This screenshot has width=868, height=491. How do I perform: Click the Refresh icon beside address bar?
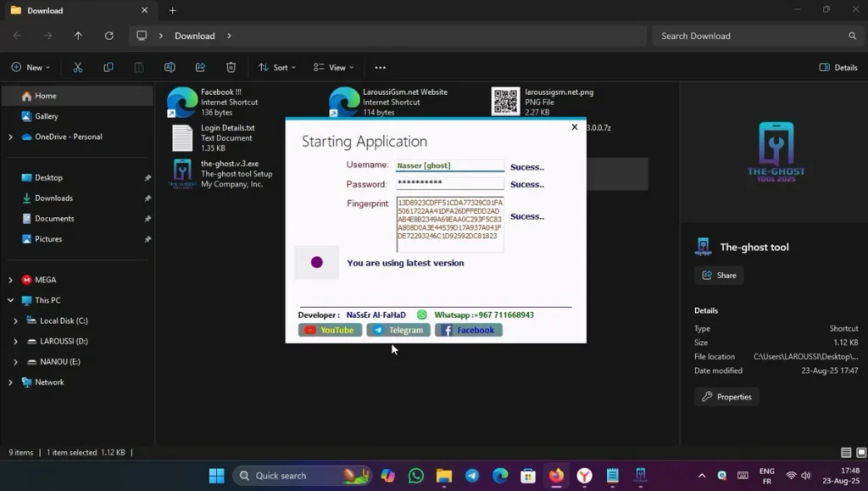coord(108,36)
